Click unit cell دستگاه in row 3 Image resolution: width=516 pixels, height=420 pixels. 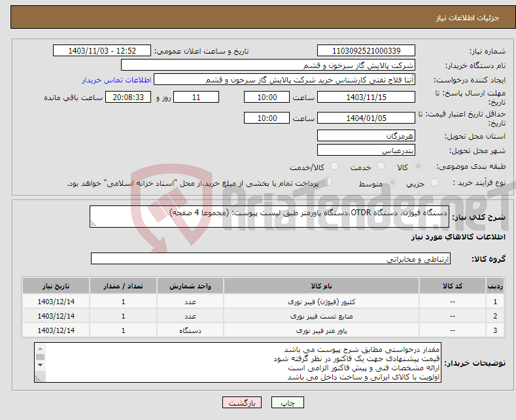click(190, 330)
